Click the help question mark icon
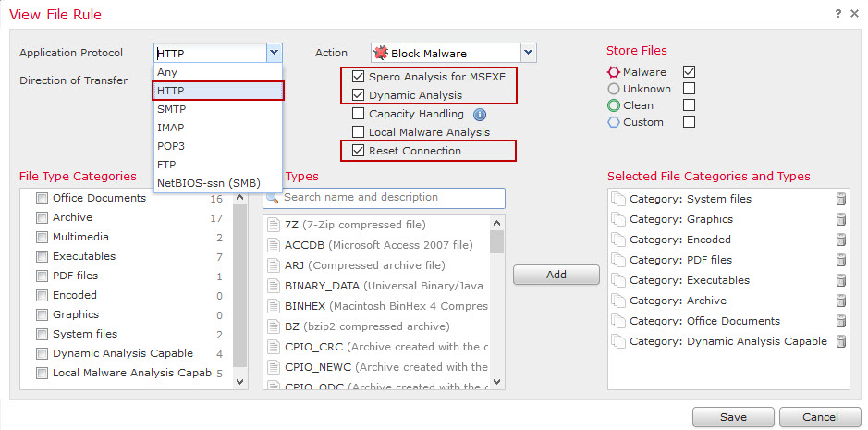Viewport: 868px width, 430px height. point(838,14)
